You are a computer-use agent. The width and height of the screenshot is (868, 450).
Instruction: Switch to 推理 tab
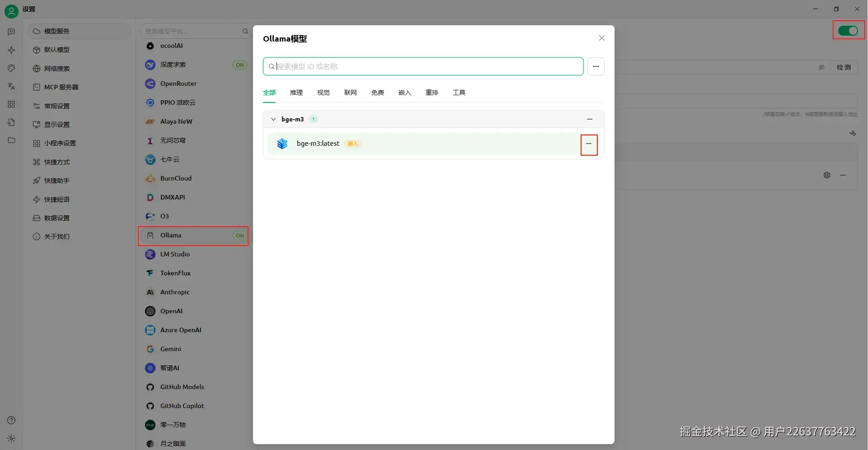[296, 93]
